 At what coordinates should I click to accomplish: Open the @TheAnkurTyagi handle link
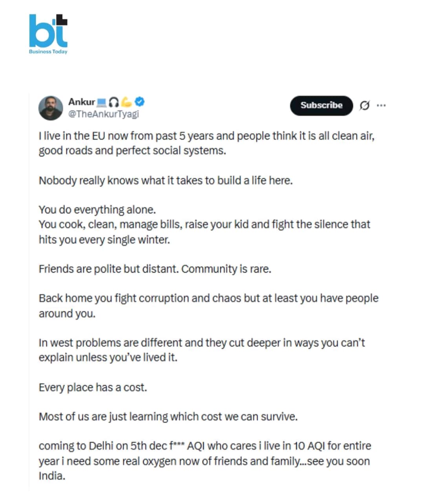pyautogui.click(x=104, y=114)
